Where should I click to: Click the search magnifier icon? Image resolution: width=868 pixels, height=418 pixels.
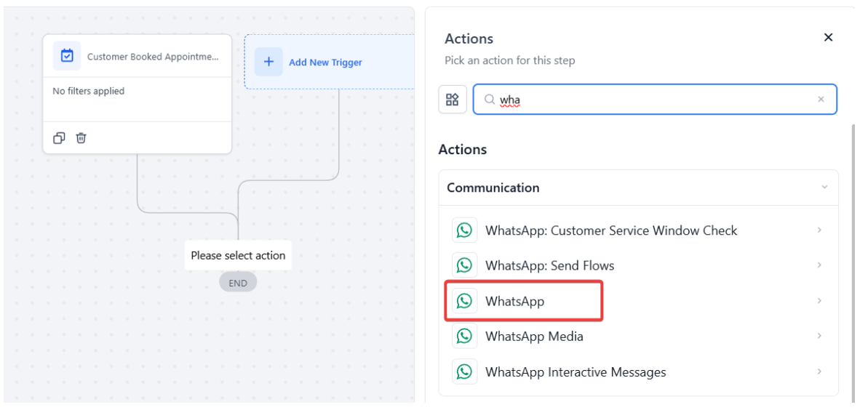click(x=490, y=100)
